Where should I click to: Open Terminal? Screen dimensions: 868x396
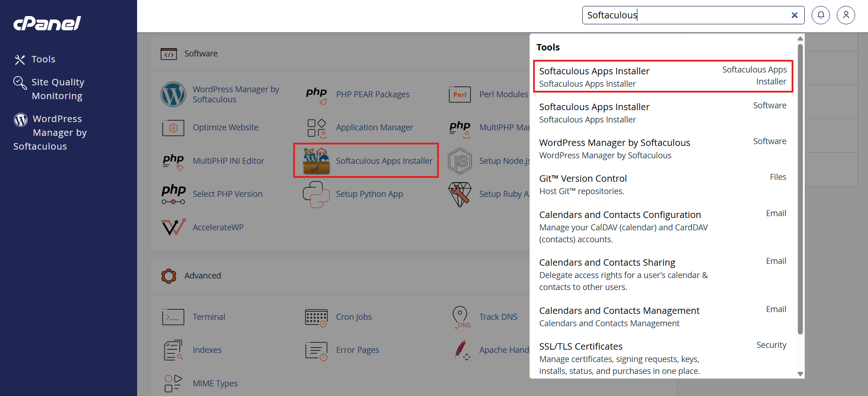tap(209, 317)
